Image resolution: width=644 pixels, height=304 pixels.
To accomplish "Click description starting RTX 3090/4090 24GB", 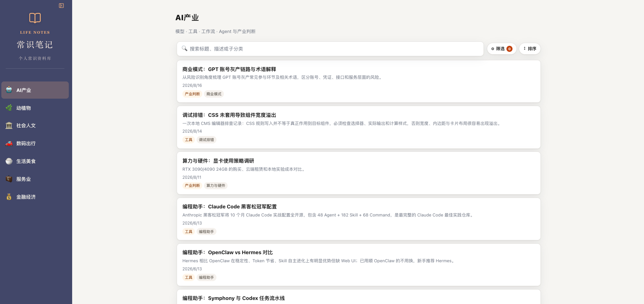I will 244,169.
